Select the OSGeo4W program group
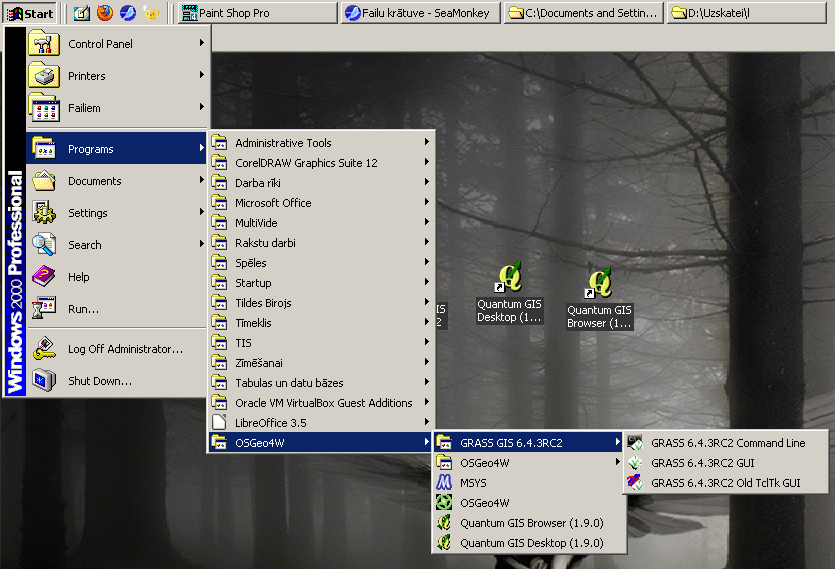Image resolution: width=835 pixels, height=569 pixels. point(321,443)
